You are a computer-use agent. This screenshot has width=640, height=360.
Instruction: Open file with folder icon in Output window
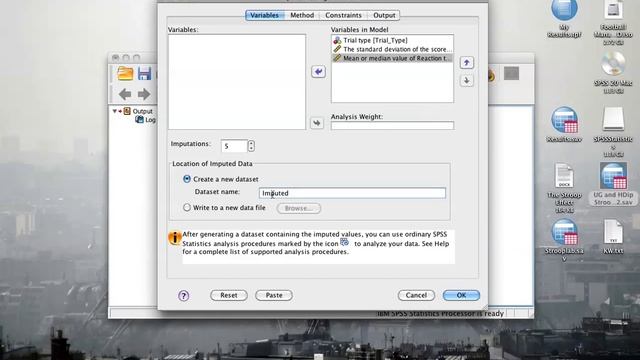coord(125,73)
